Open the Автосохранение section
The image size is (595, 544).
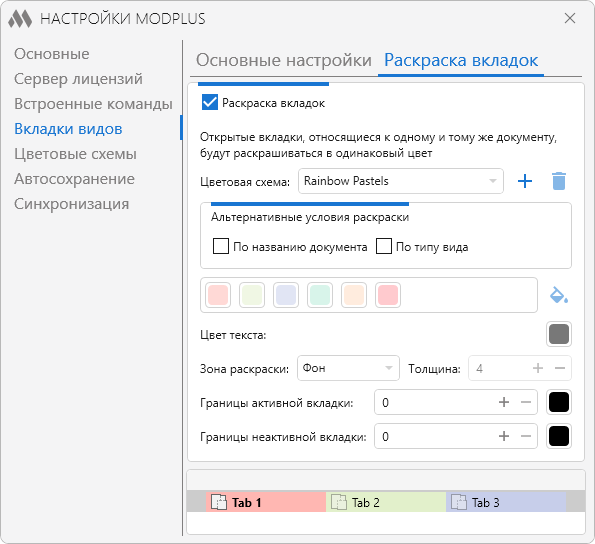pos(74,179)
